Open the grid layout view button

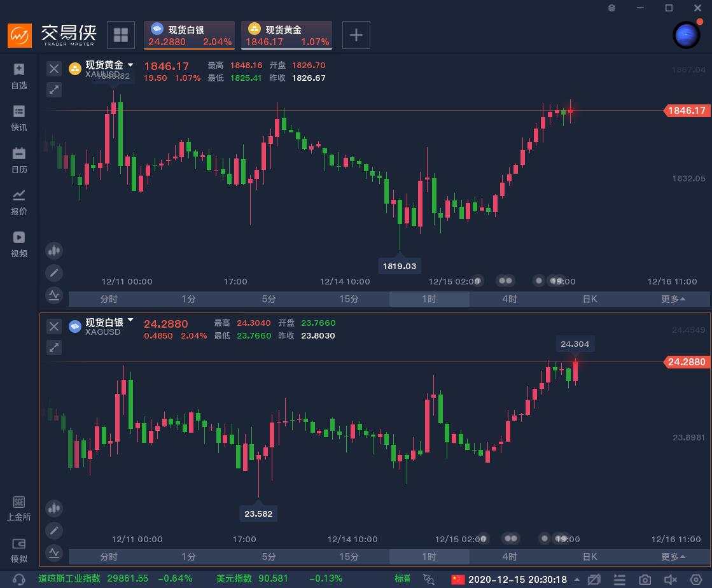tap(121, 35)
